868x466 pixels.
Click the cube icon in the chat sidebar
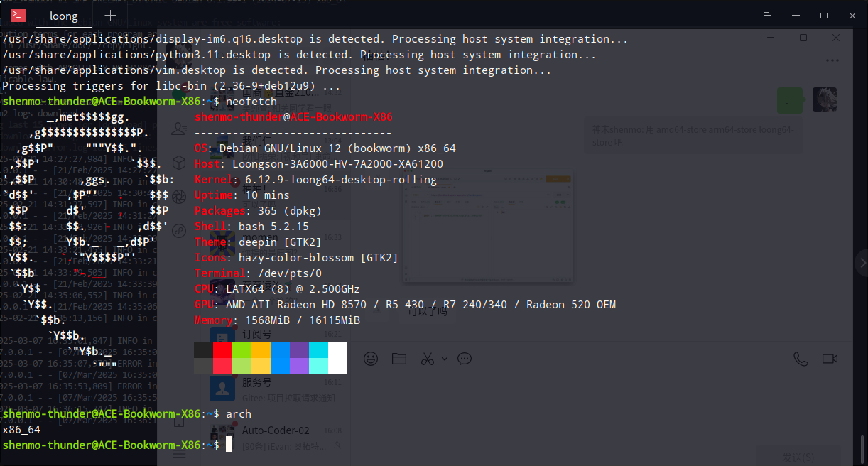(180, 163)
